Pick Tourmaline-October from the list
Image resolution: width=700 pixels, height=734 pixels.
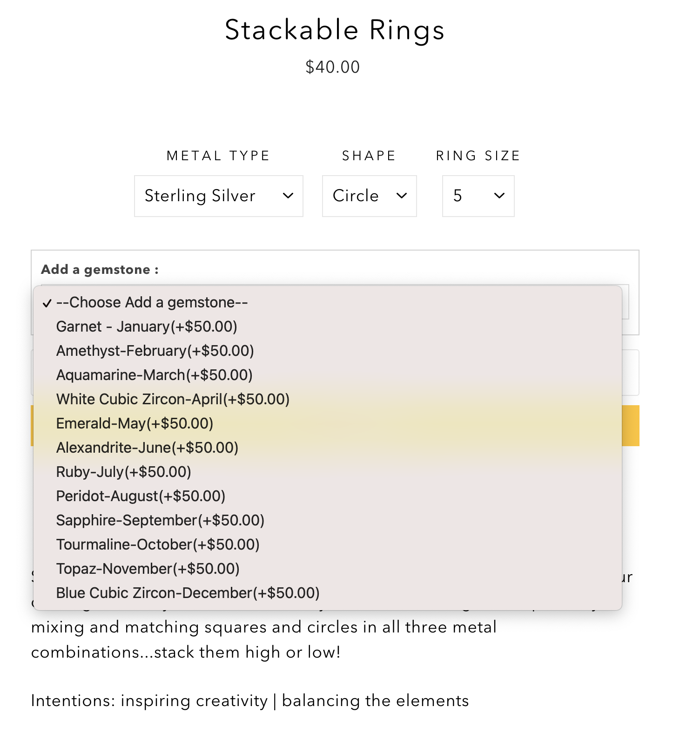click(x=158, y=544)
